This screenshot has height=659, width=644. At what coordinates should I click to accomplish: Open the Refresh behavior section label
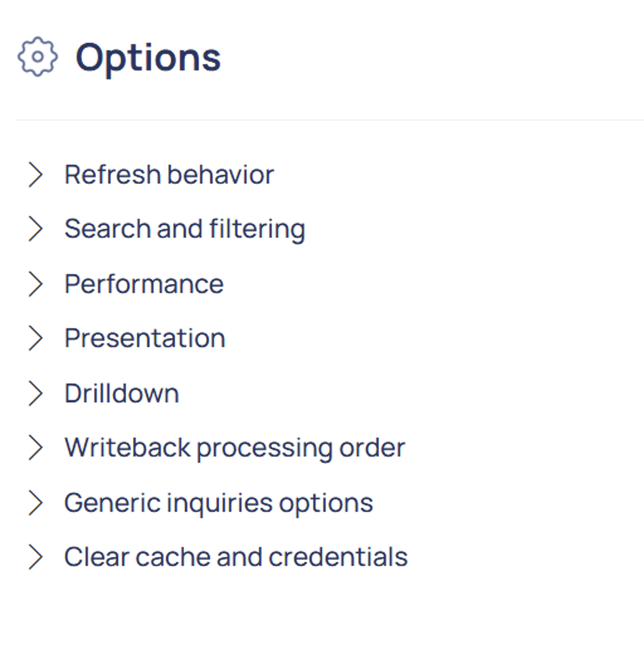(x=169, y=175)
